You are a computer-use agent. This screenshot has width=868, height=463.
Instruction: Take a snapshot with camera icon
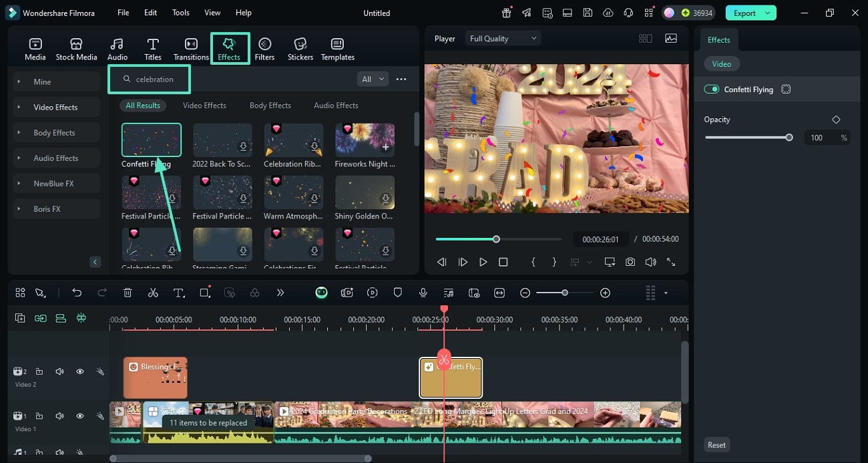[x=630, y=263]
